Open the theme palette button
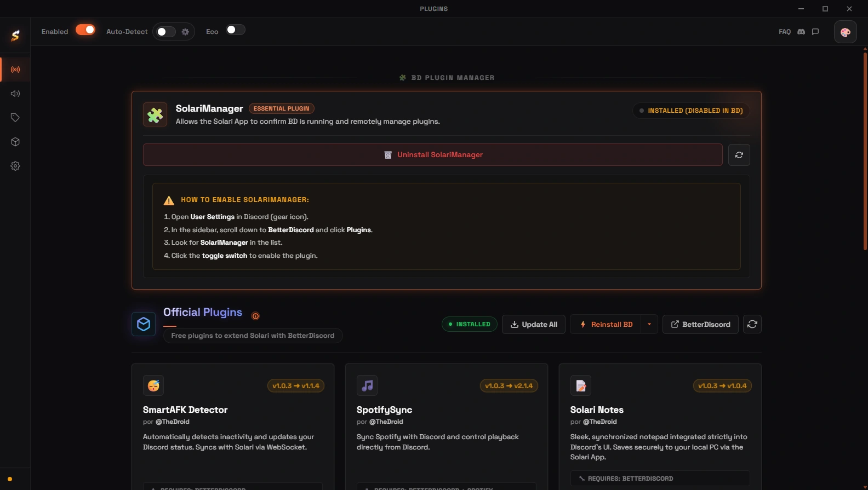 click(x=845, y=32)
